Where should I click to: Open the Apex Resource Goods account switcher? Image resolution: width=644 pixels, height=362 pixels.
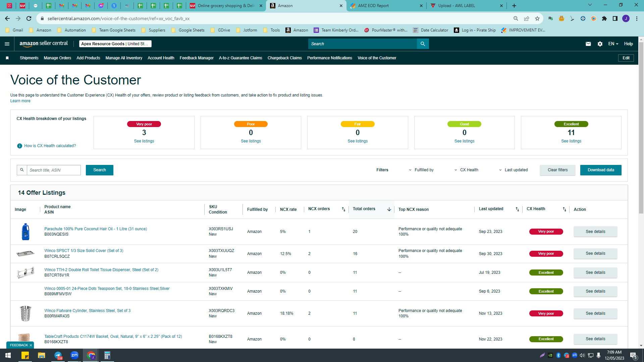115,44
